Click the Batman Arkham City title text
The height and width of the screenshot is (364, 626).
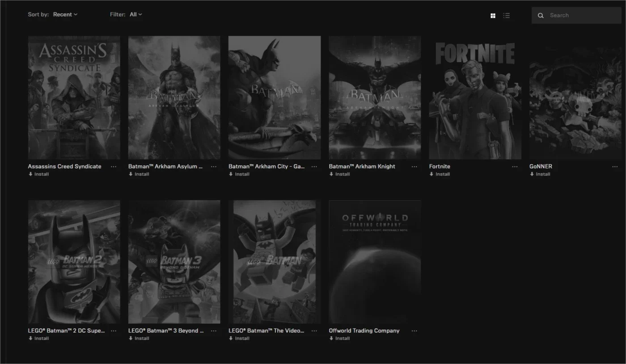pyautogui.click(x=266, y=166)
